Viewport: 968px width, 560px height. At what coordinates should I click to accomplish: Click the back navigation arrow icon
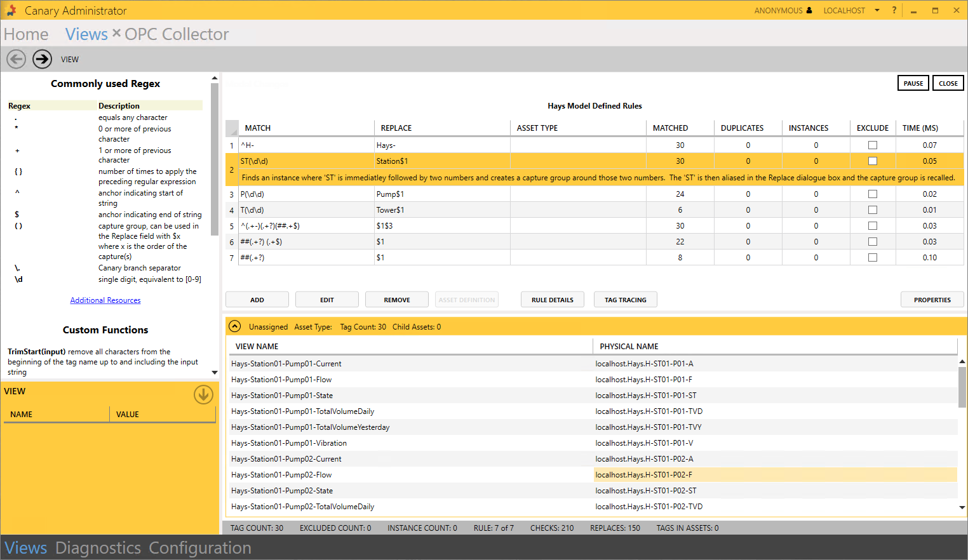point(17,59)
